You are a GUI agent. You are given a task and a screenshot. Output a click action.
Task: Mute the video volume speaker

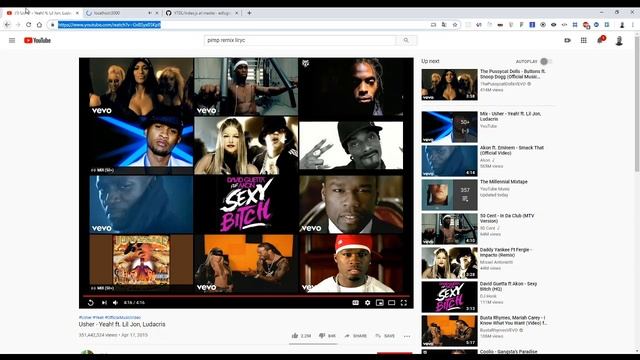[x=116, y=303]
